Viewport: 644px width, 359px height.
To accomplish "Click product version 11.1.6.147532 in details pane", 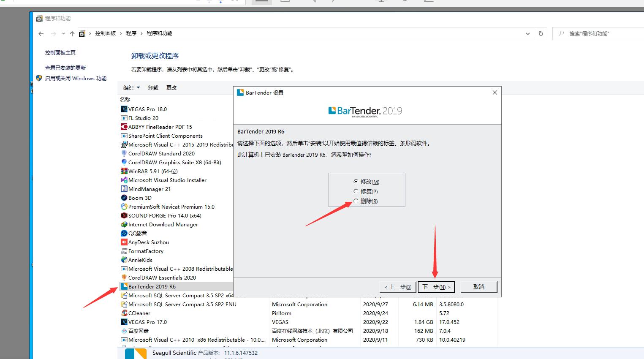I will (x=241, y=353).
